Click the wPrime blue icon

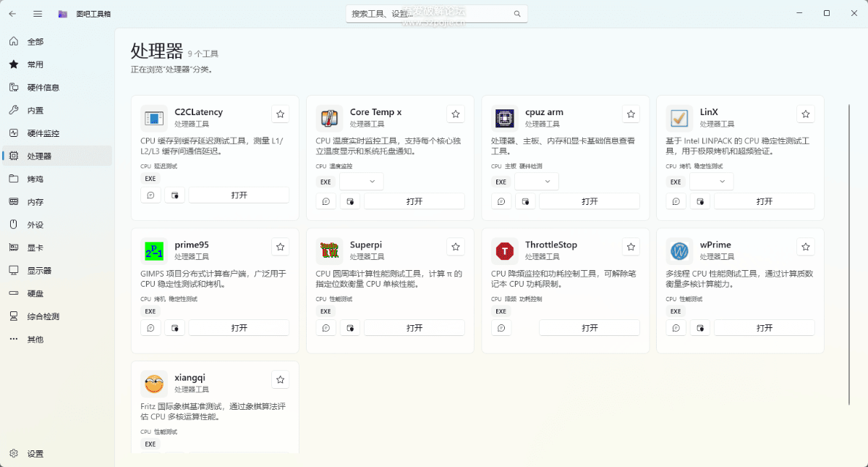pyautogui.click(x=679, y=251)
